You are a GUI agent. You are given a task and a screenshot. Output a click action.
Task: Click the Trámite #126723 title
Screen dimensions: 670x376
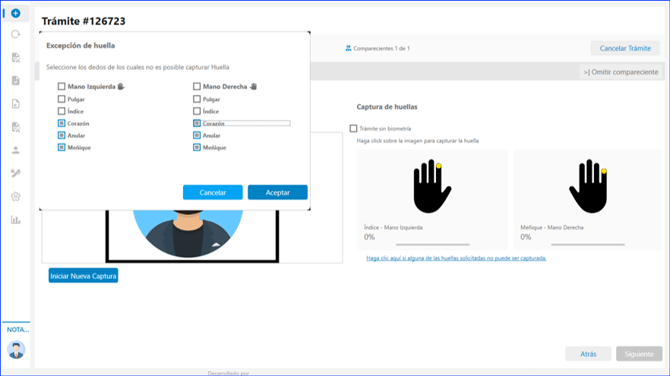point(84,21)
